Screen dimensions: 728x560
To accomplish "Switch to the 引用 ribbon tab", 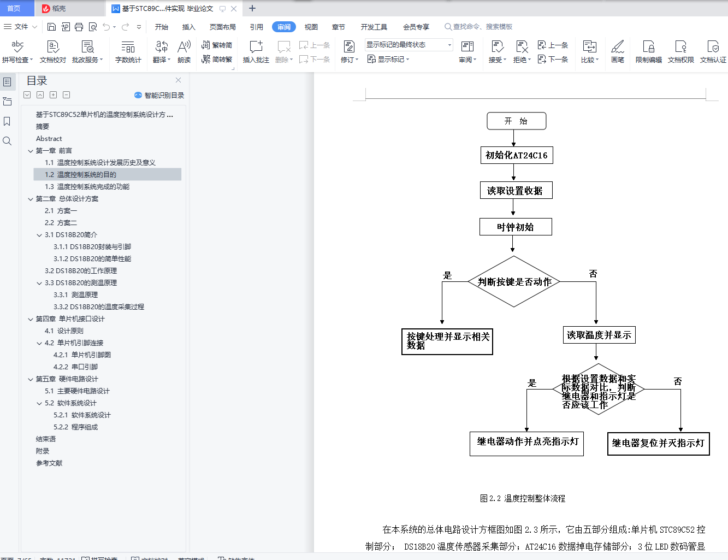I will coord(257,27).
